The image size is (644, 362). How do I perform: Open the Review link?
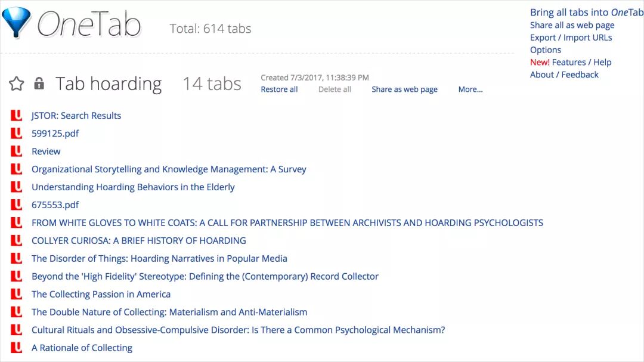[x=46, y=151]
